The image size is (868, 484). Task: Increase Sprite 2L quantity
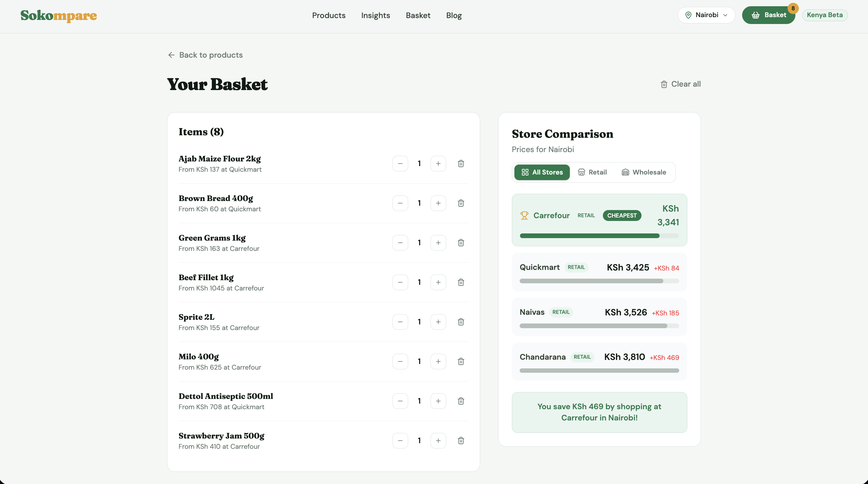[438, 322]
